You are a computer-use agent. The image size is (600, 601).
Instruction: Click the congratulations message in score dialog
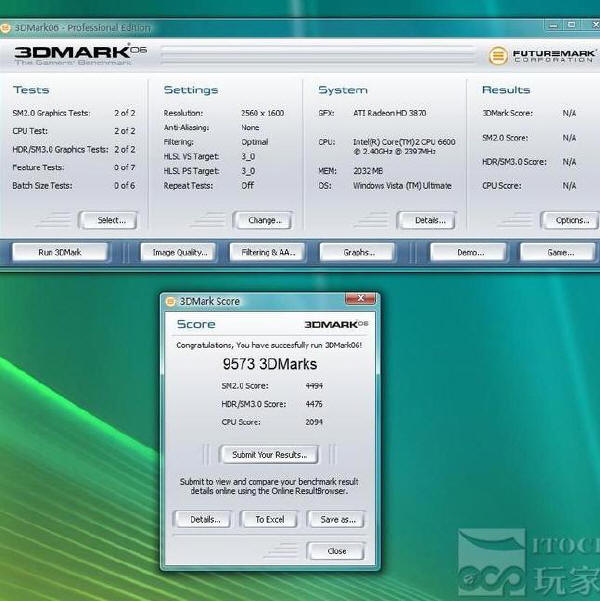pos(269,345)
